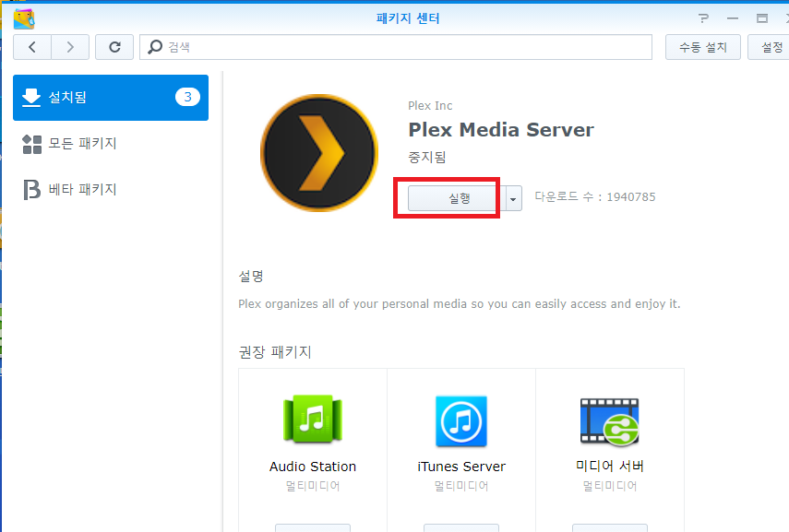Click the Plex Media Server title
This screenshot has width=789, height=532.
pos(501,130)
